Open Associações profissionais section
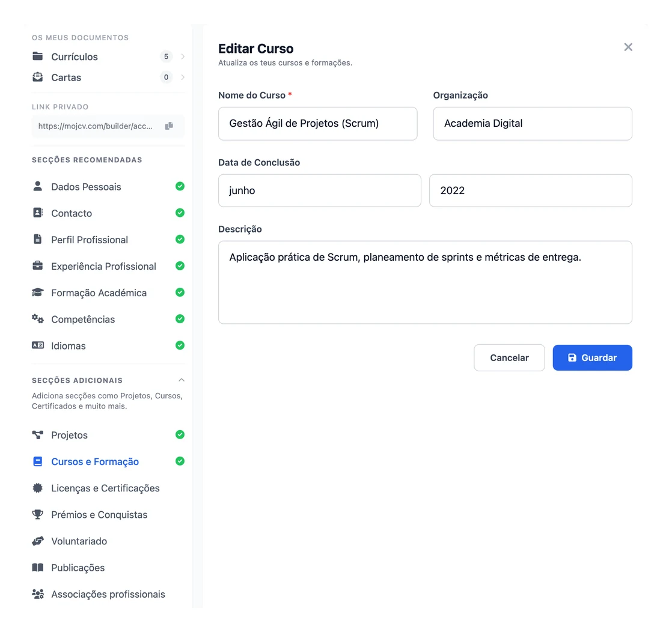The width and height of the screenshot is (672, 632). pos(108,594)
